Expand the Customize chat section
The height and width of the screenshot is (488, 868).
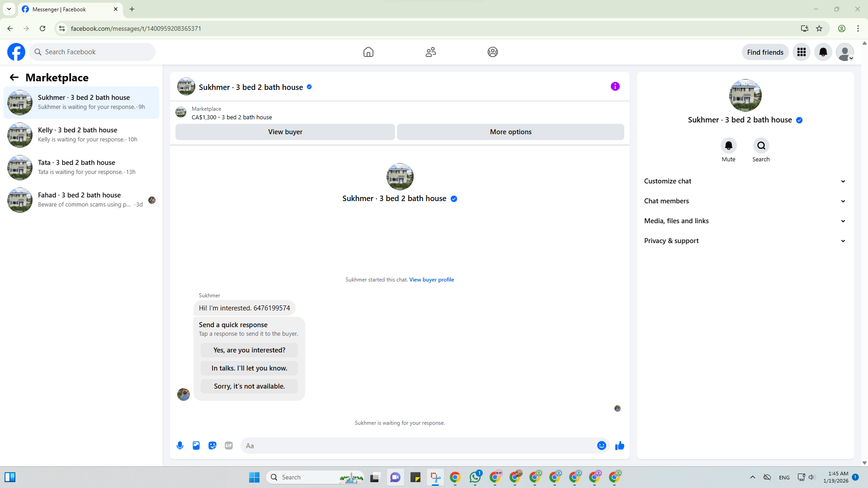pos(745,181)
